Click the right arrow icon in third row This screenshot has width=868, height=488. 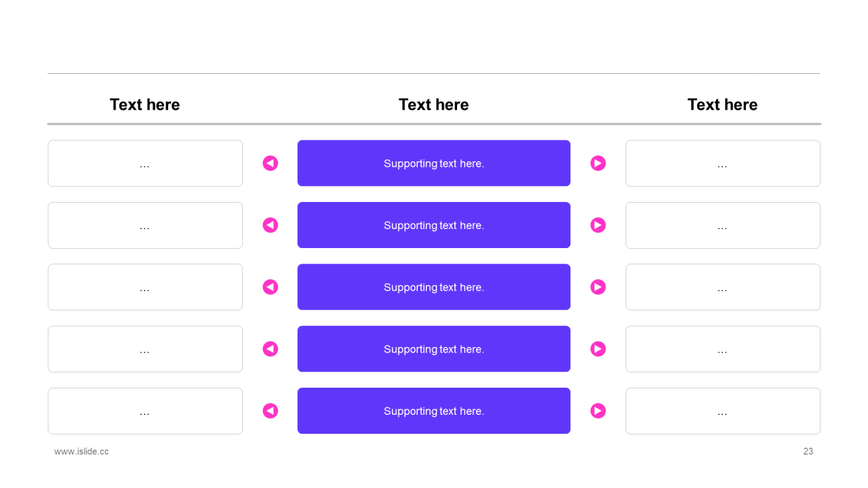coord(598,287)
